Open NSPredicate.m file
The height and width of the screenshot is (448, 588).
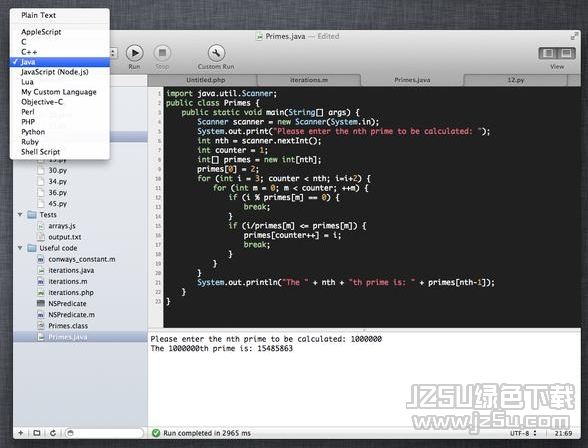71,315
